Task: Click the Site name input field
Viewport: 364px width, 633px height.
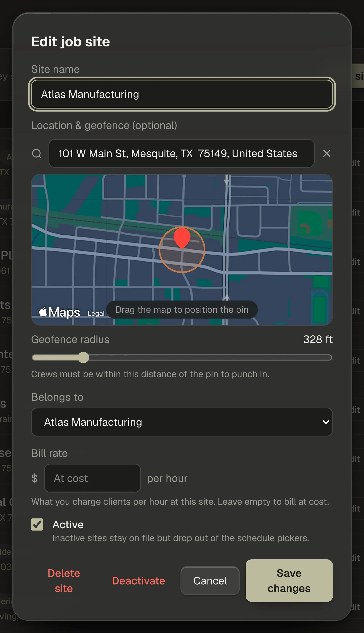Action: pos(182,94)
